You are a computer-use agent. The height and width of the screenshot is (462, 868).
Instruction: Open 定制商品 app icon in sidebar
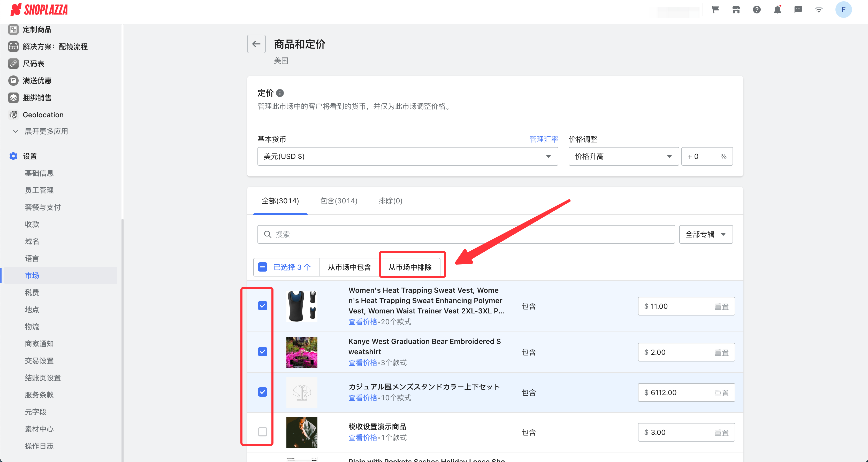[x=13, y=30]
